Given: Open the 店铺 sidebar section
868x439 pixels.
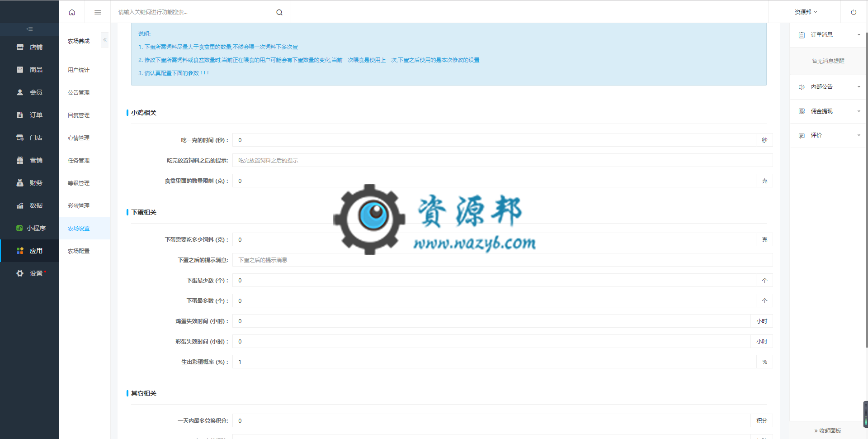Looking at the screenshot, I should click(29, 47).
